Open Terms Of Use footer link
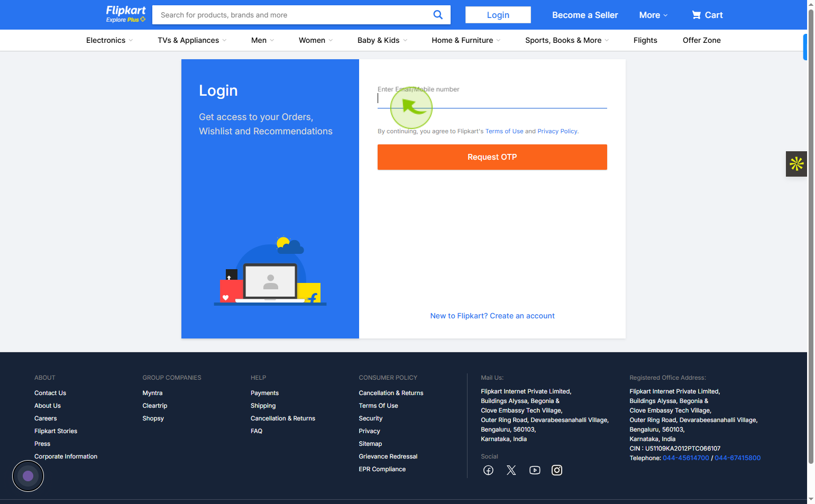Viewport: 815px width, 504px height. point(378,406)
